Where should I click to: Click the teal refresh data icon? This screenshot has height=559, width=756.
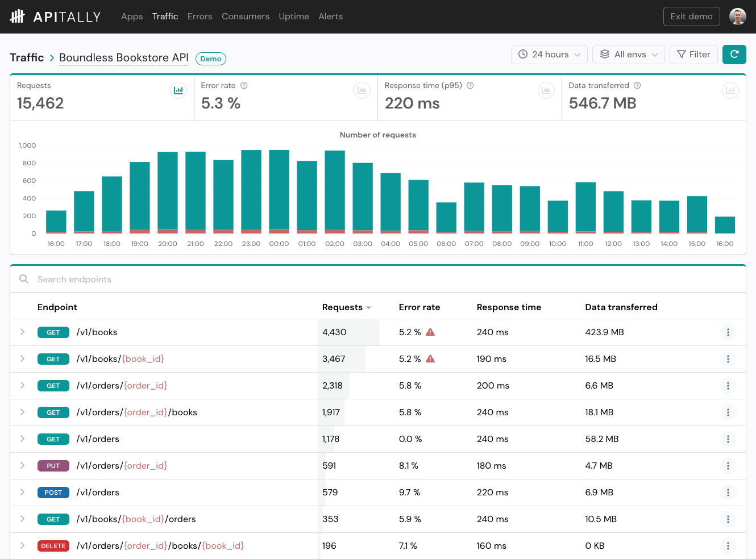(x=734, y=54)
